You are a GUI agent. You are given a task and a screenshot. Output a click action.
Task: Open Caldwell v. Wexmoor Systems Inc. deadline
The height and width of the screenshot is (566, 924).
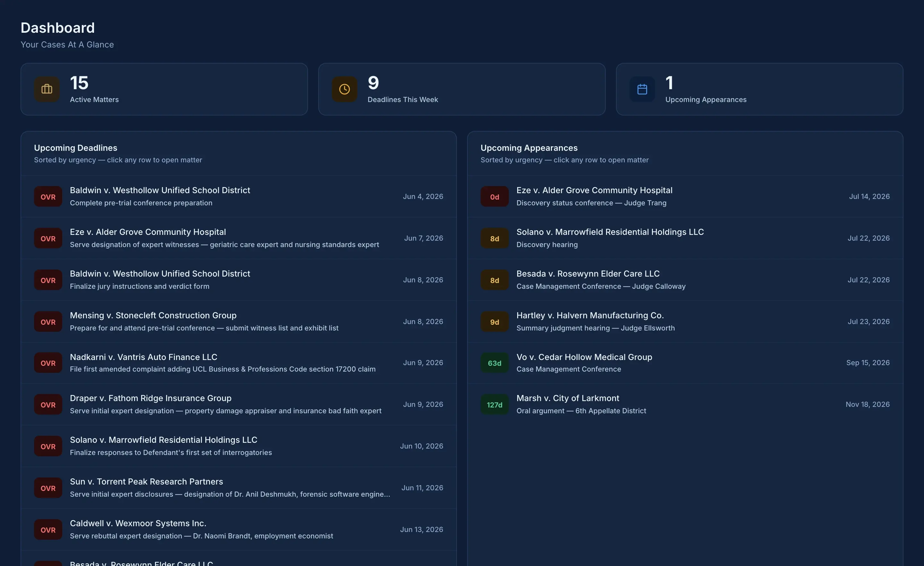(x=238, y=529)
